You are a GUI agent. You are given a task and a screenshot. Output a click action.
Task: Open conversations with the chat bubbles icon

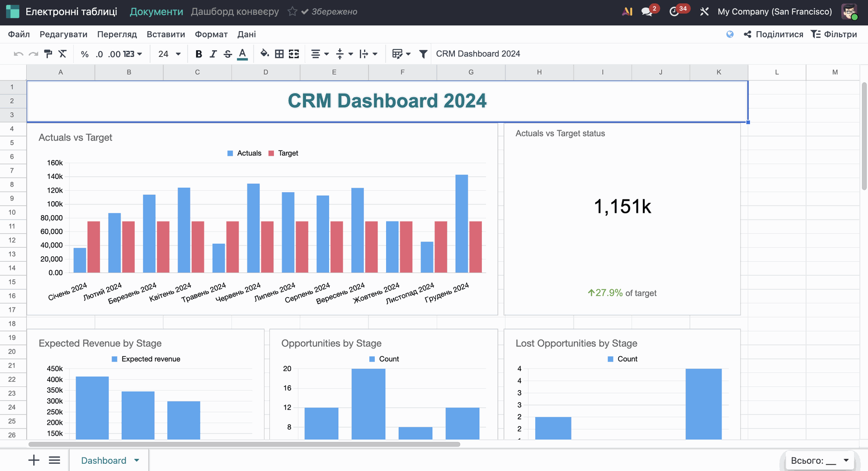[647, 12]
